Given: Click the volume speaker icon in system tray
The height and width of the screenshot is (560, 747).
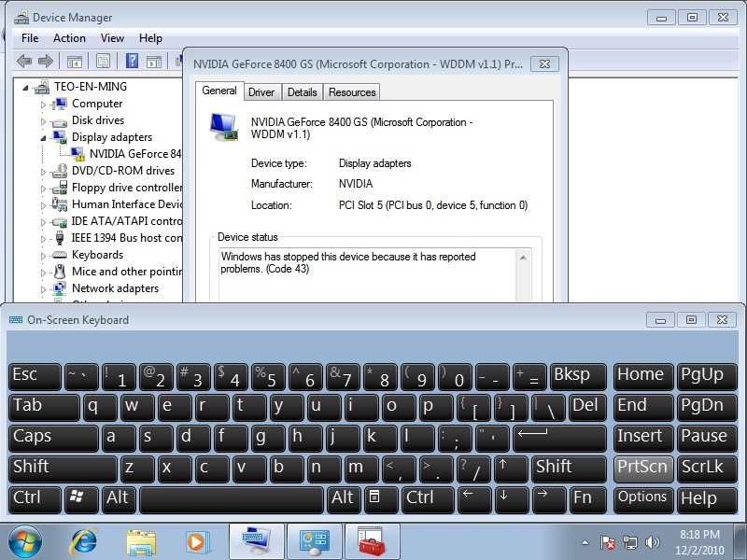Looking at the screenshot, I should point(653,541).
